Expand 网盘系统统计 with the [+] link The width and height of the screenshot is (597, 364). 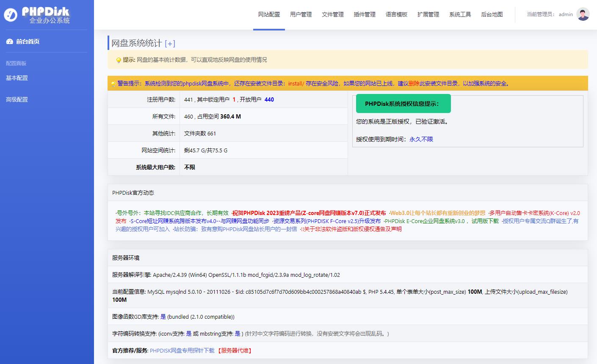point(170,44)
